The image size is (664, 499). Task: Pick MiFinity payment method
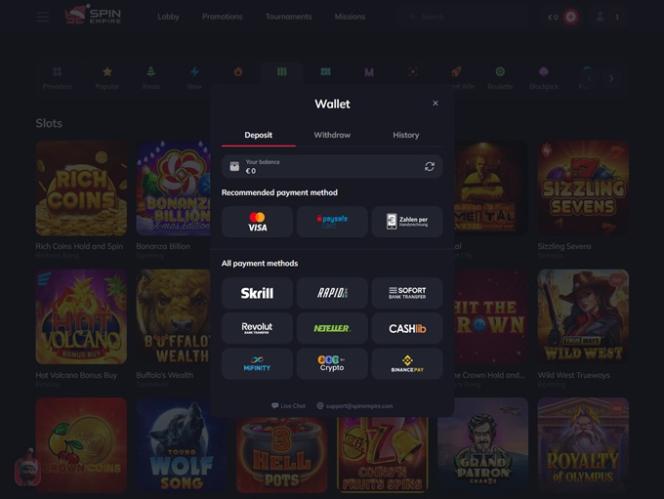(x=257, y=364)
